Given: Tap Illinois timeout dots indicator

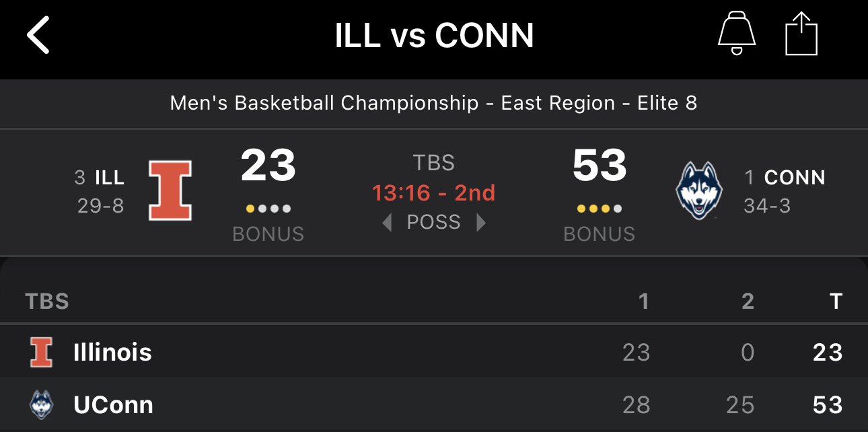Looking at the screenshot, I should tap(268, 209).
